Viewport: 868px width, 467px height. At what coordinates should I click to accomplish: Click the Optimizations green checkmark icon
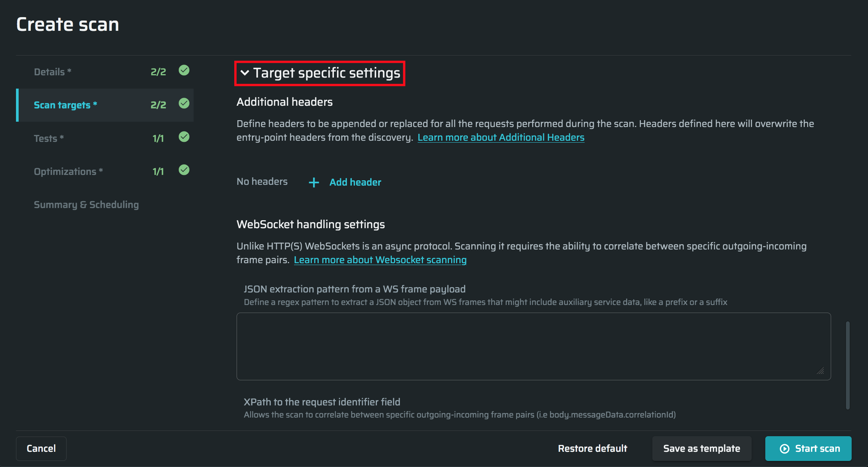184,170
